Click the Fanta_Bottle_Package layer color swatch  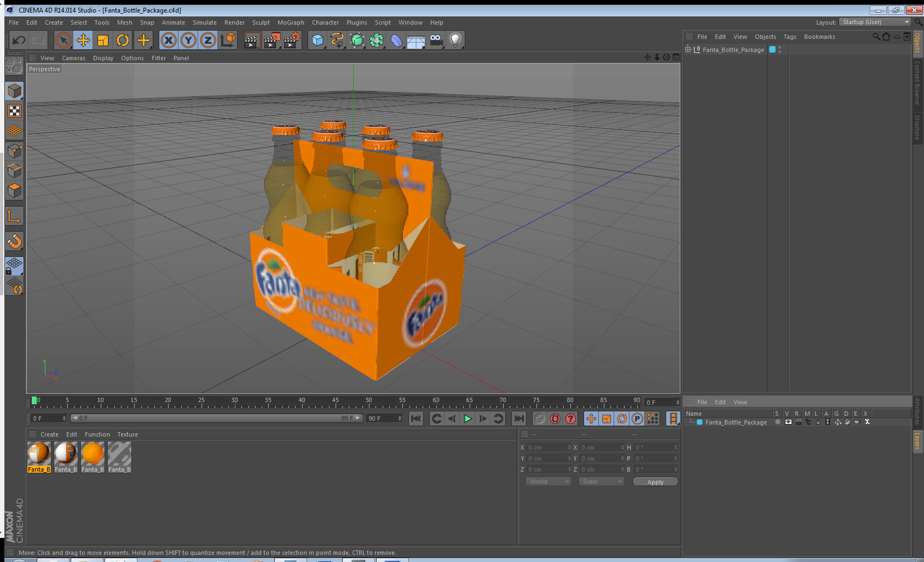point(700,422)
